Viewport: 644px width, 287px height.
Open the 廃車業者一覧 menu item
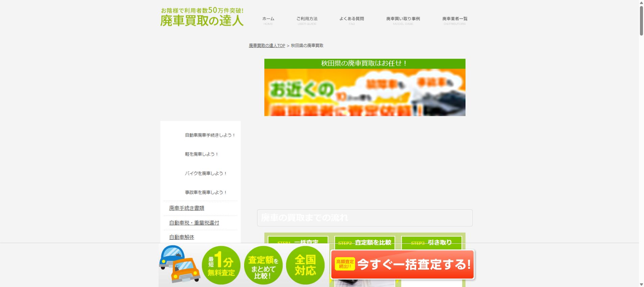(x=455, y=21)
